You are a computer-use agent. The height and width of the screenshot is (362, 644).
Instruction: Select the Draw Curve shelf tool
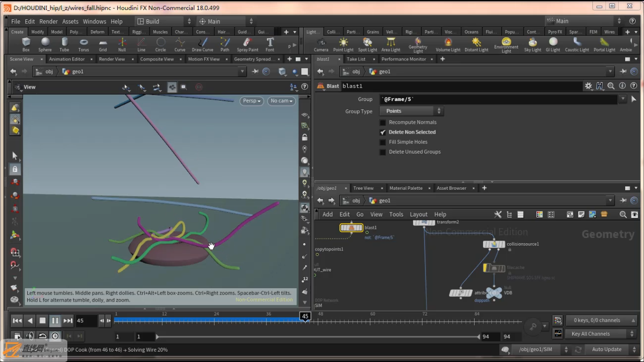[x=203, y=44]
